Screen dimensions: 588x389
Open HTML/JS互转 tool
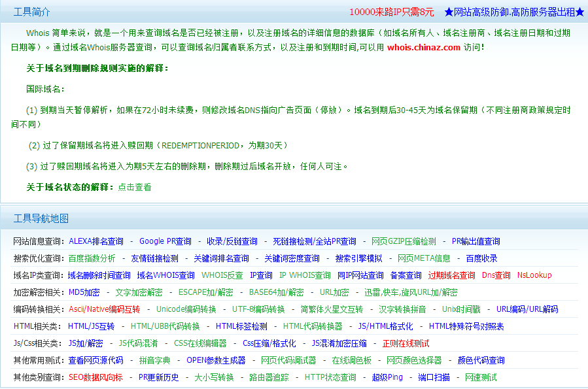click(x=91, y=326)
